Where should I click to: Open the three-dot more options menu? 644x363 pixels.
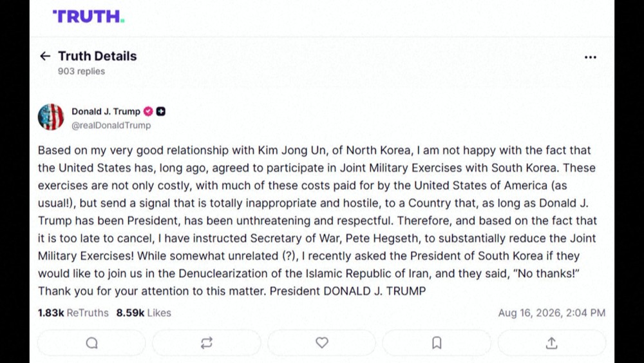[590, 57]
